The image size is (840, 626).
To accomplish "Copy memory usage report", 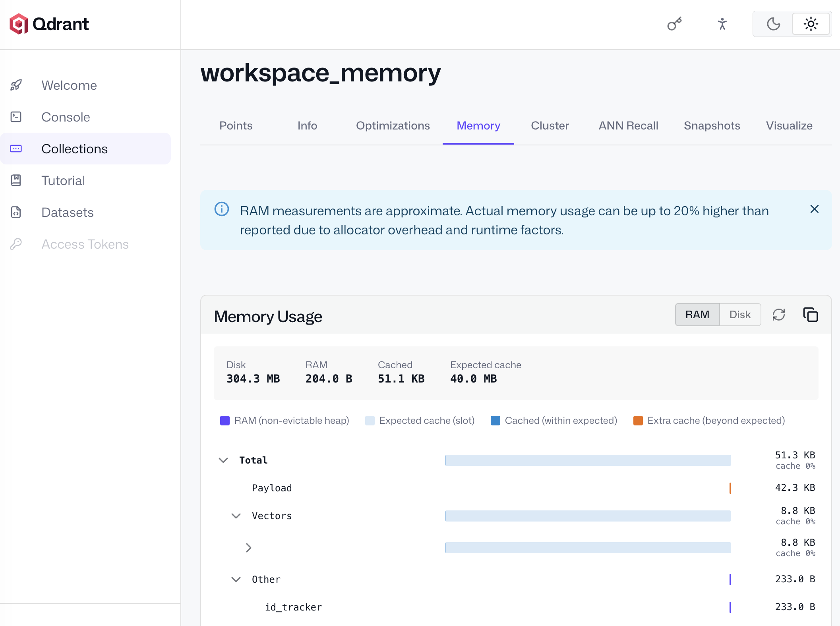I will (x=810, y=315).
